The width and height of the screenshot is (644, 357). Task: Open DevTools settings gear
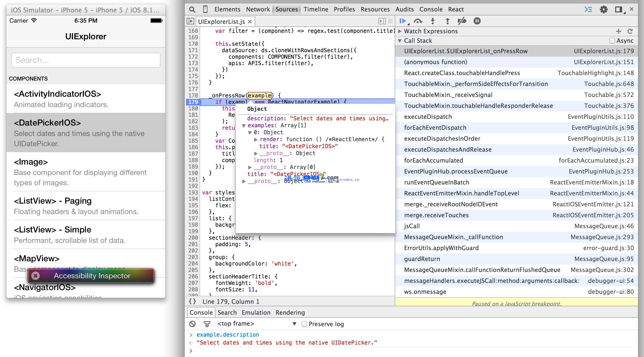(604, 9)
